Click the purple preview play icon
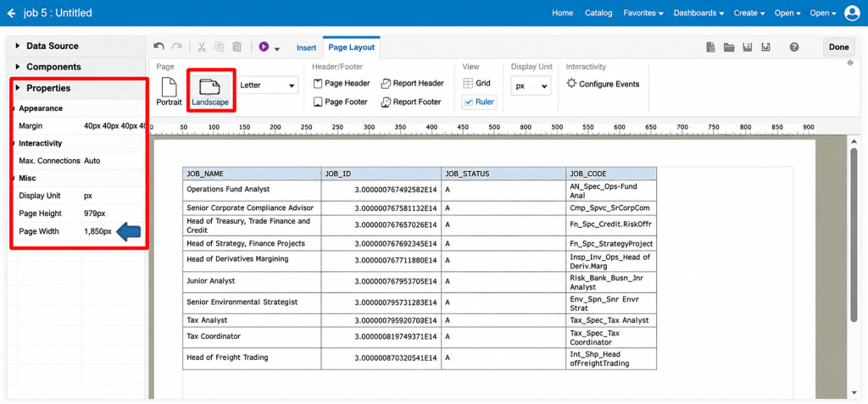 click(x=264, y=47)
